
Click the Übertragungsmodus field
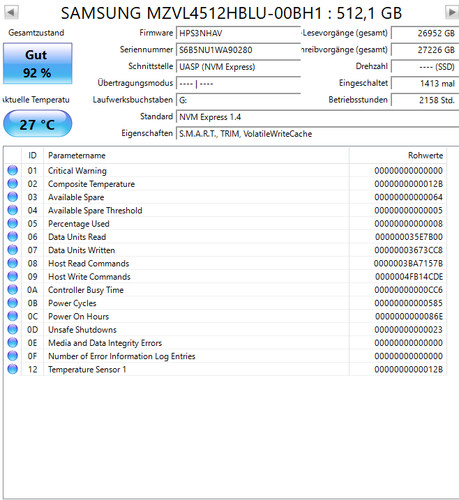[238, 83]
